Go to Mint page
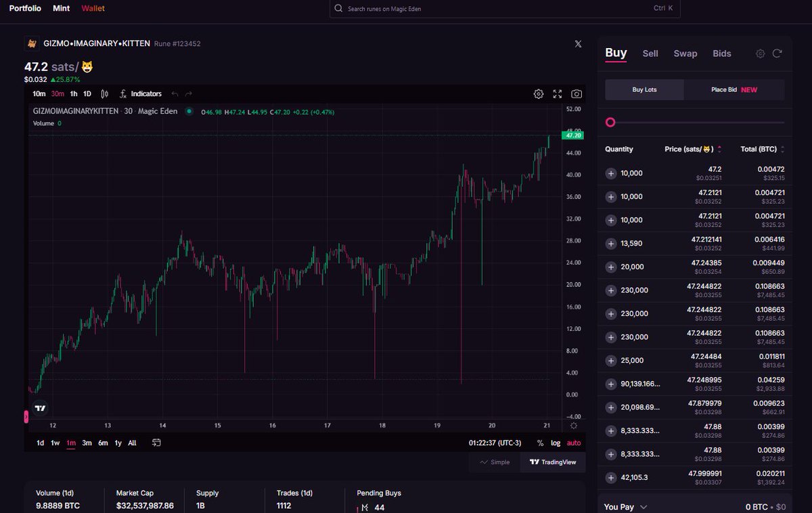Viewport: 812px width, 513px height. [61, 9]
